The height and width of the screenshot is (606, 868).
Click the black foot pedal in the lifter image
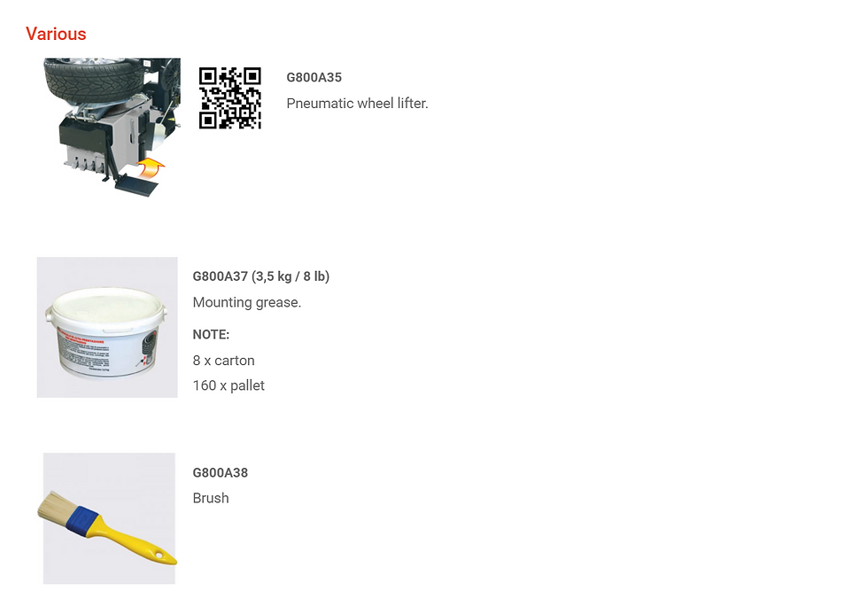[x=136, y=185]
